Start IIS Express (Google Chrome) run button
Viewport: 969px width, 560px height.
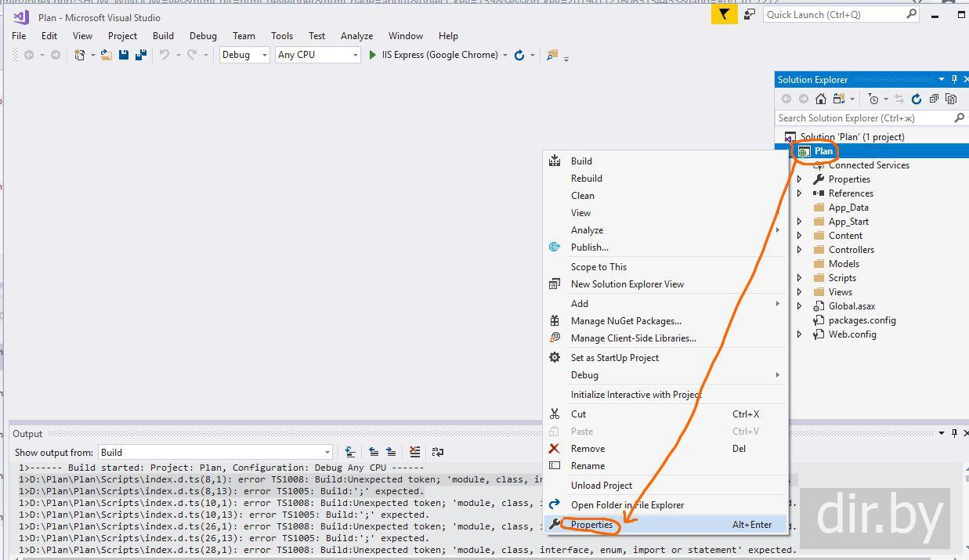coord(373,55)
